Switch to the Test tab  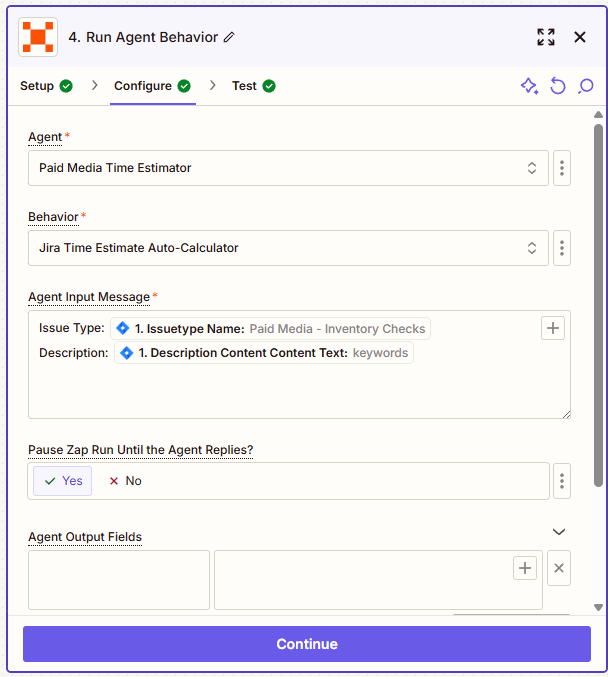(x=253, y=86)
